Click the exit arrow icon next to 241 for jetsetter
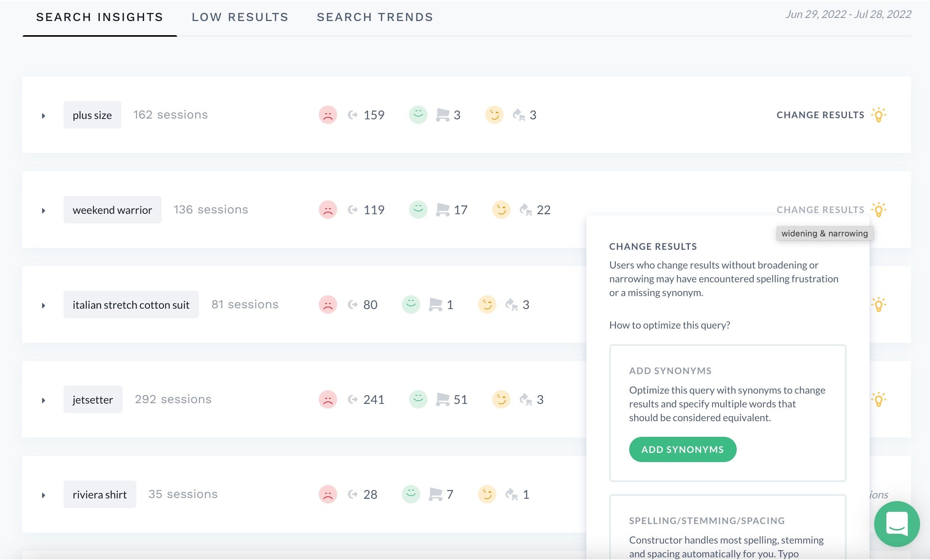930x560 pixels. 353,399
